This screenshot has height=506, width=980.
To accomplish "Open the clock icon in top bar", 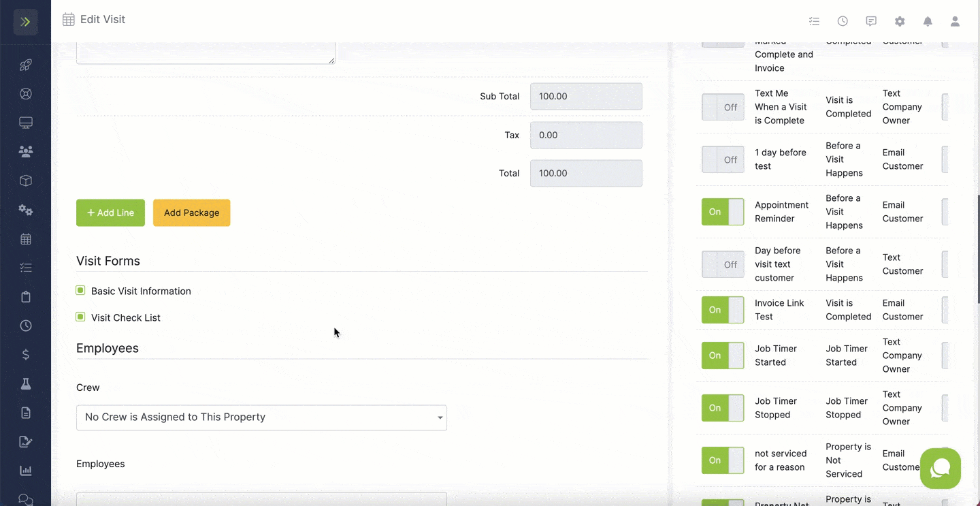I will pyautogui.click(x=843, y=21).
